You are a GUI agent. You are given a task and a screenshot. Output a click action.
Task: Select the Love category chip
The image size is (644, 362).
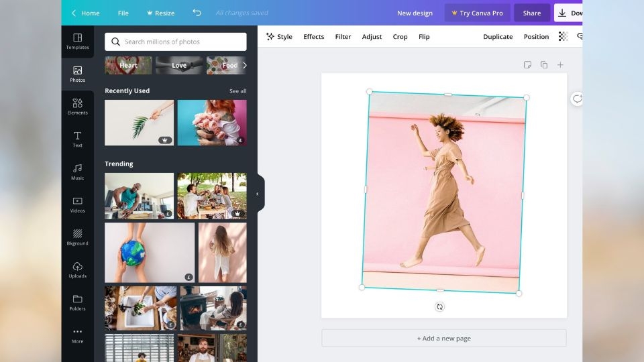[x=179, y=65]
